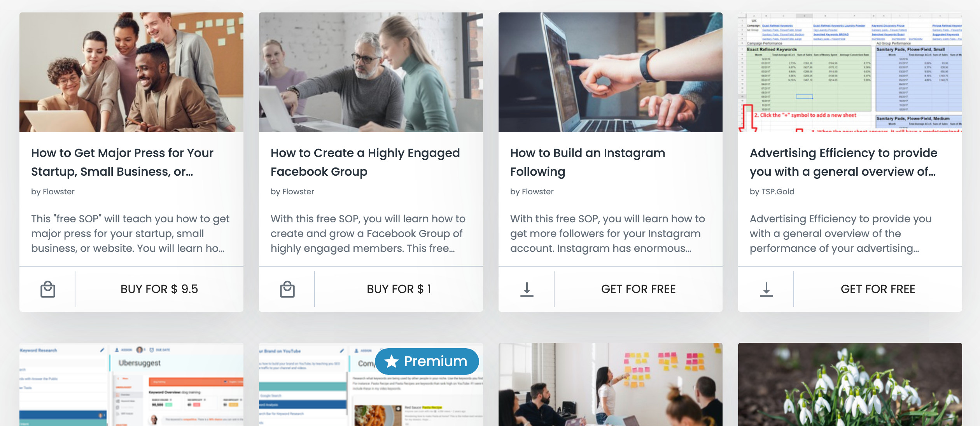Buy the Major Press SOP for $9.5
980x426 pixels.
[x=159, y=289]
